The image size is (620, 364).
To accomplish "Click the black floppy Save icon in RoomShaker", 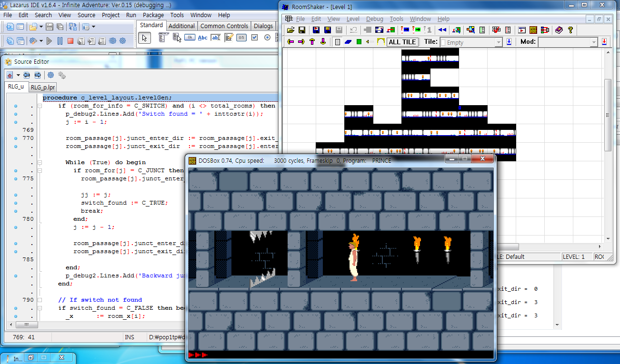I will click(302, 30).
